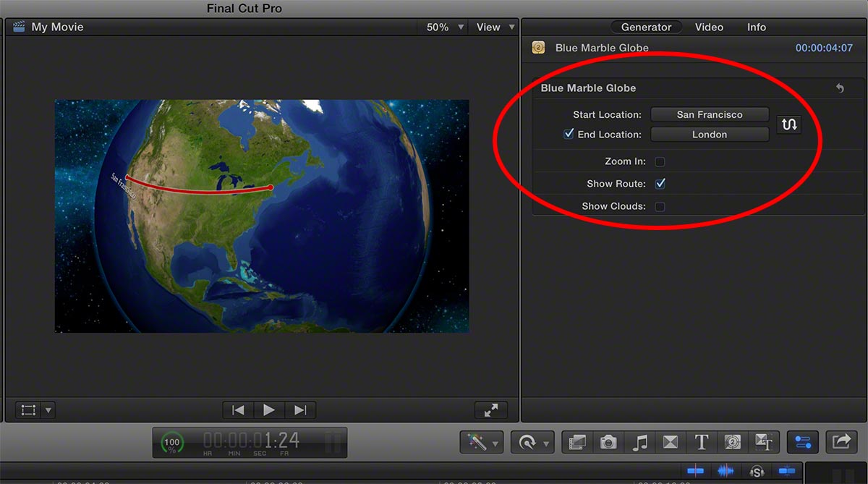Toggle audio skimming waveform icon
The height and width of the screenshot is (484, 868).
726,471
